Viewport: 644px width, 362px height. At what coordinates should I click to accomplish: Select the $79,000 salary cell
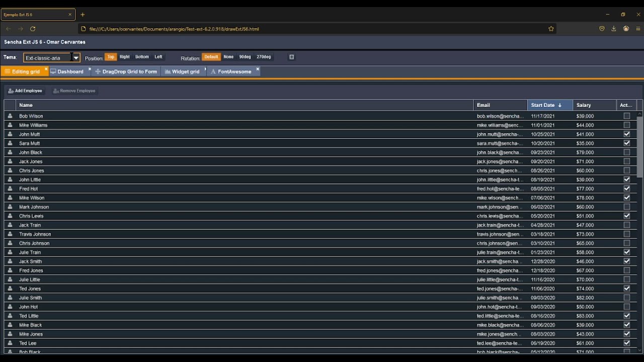pos(595,152)
